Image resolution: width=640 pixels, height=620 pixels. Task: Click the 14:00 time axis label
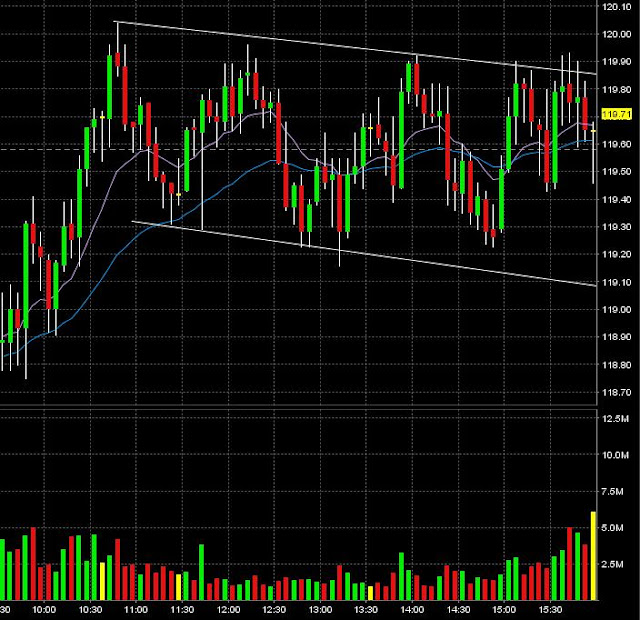point(412,610)
